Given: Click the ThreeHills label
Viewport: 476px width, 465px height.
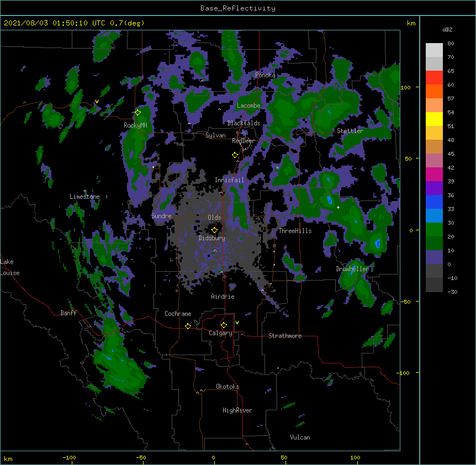Looking at the screenshot, I should 295,231.
